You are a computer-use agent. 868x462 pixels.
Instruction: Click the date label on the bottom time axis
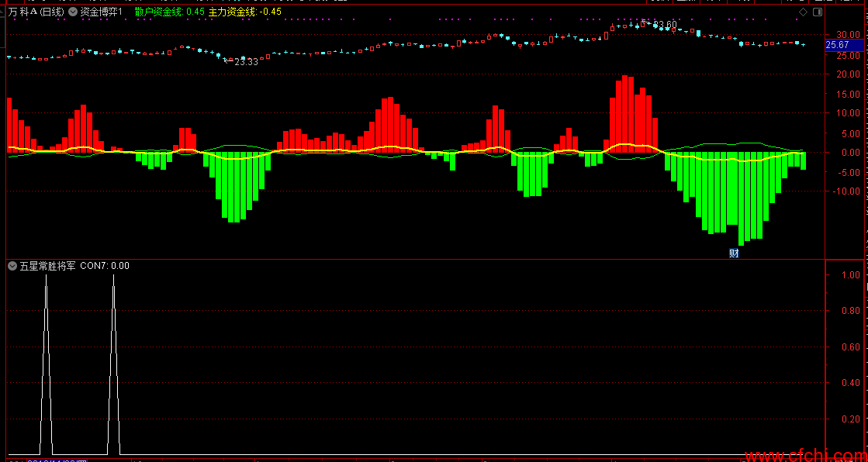tap(57, 460)
